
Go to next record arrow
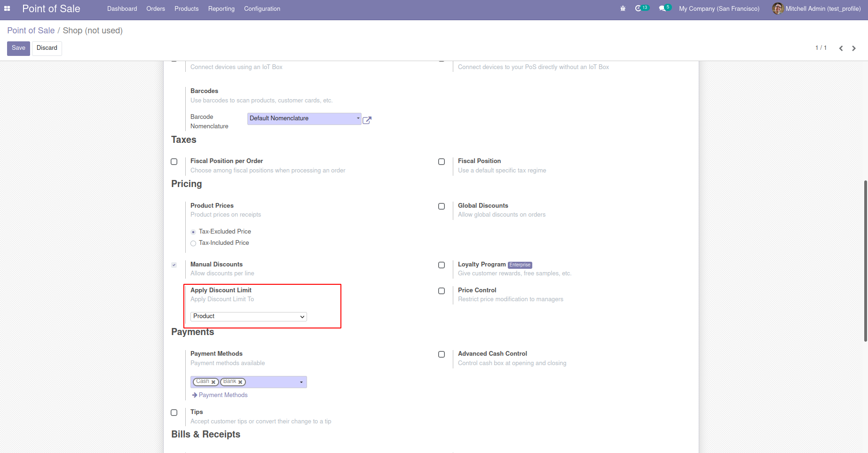(854, 48)
